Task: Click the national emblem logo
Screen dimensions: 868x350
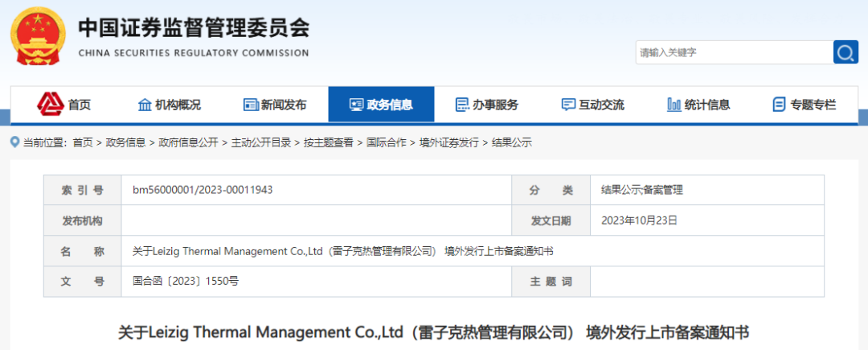Action: [37, 37]
